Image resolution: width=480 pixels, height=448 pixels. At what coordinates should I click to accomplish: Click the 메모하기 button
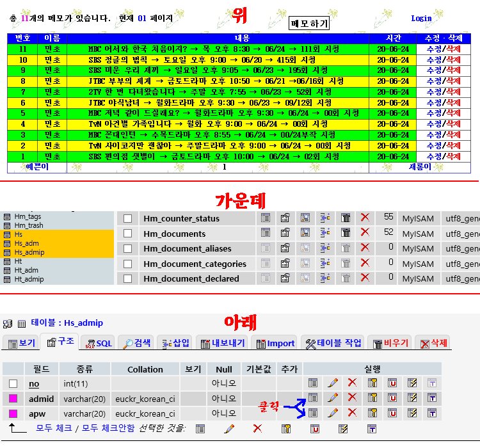point(309,23)
